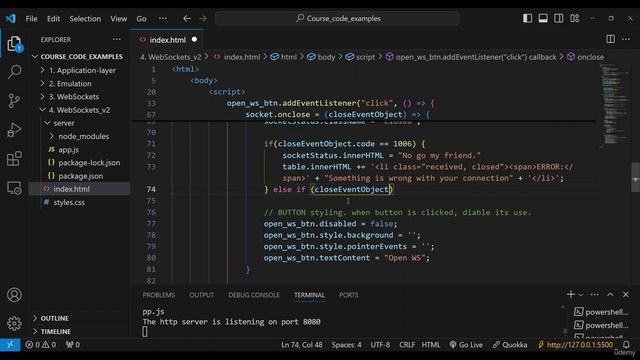This screenshot has height=360, width=640.
Task: Open the Remote Explorer view
Action: click(x=14, y=188)
